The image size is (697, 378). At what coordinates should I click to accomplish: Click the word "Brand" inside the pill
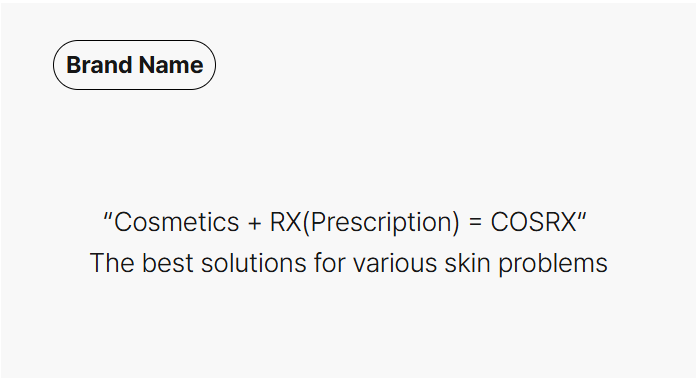coord(98,65)
